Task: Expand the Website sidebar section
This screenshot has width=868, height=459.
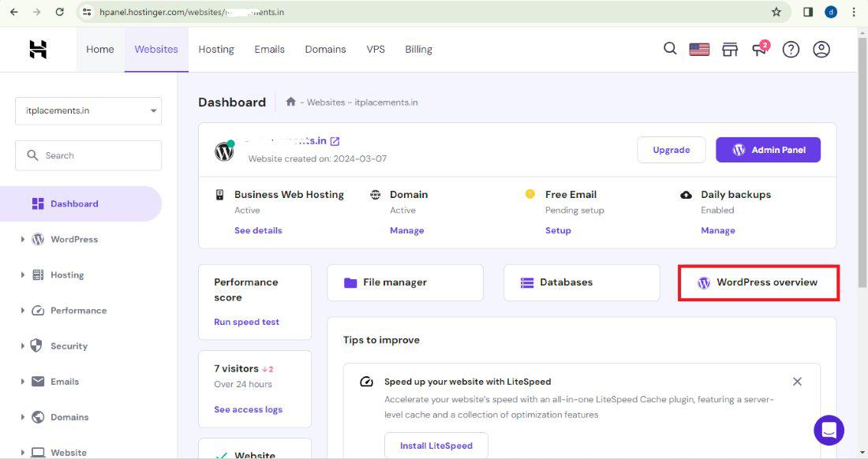Action: pyautogui.click(x=23, y=453)
